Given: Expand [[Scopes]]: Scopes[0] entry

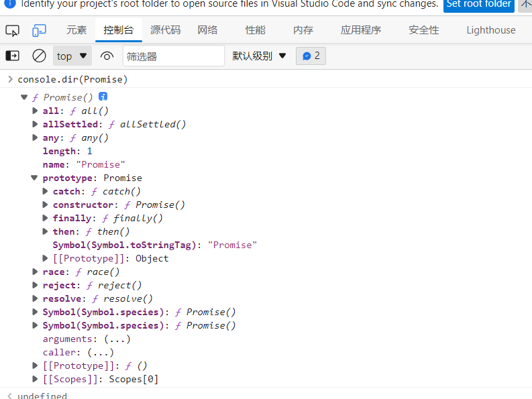Looking at the screenshot, I should [x=35, y=379].
